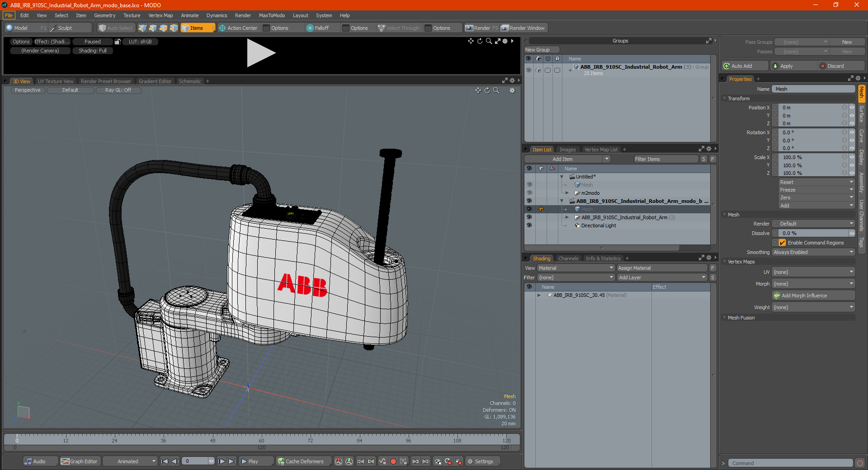Image resolution: width=868 pixels, height=470 pixels.
Task: Toggle visibility of m2modo item
Action: pyautogui.click(x=529, y=193)
